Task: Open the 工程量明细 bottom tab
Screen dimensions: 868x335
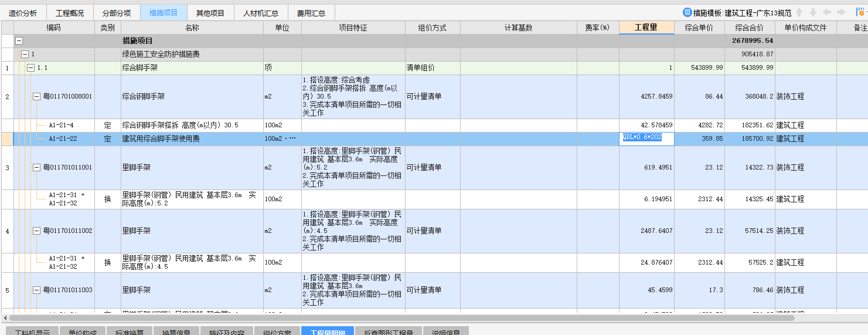Action: [x=328, y=331]
